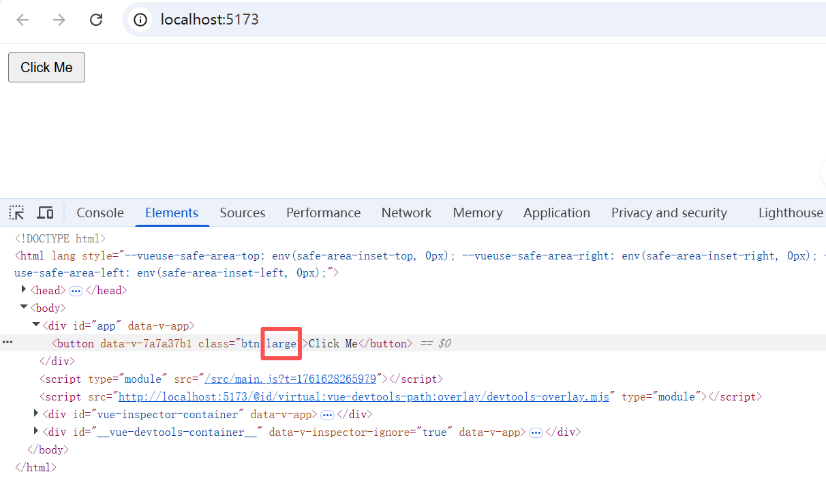Select the Elements tab
826x504 pixels.
tap(172, 212)
